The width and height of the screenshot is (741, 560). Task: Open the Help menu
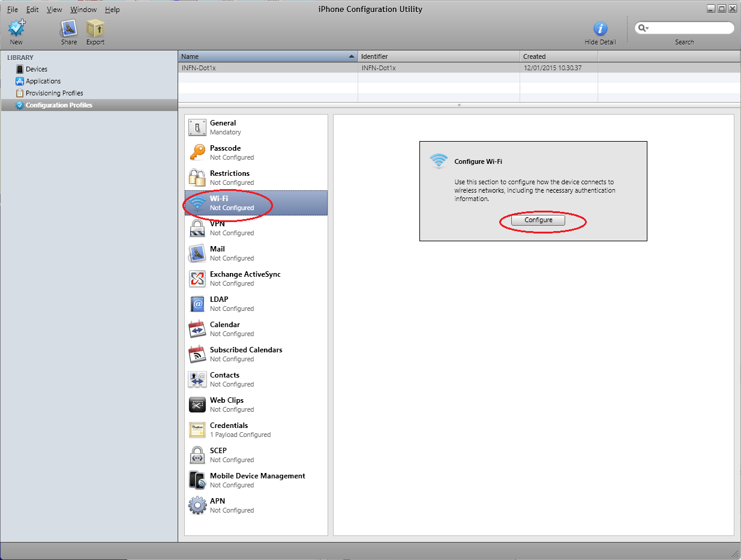tap(112, 10)
